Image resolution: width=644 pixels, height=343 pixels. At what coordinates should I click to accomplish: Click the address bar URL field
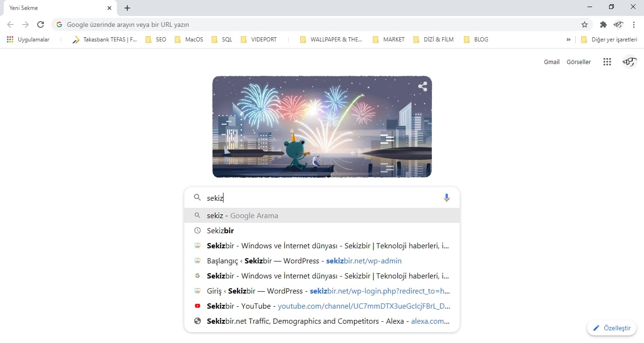pos(322,24)
